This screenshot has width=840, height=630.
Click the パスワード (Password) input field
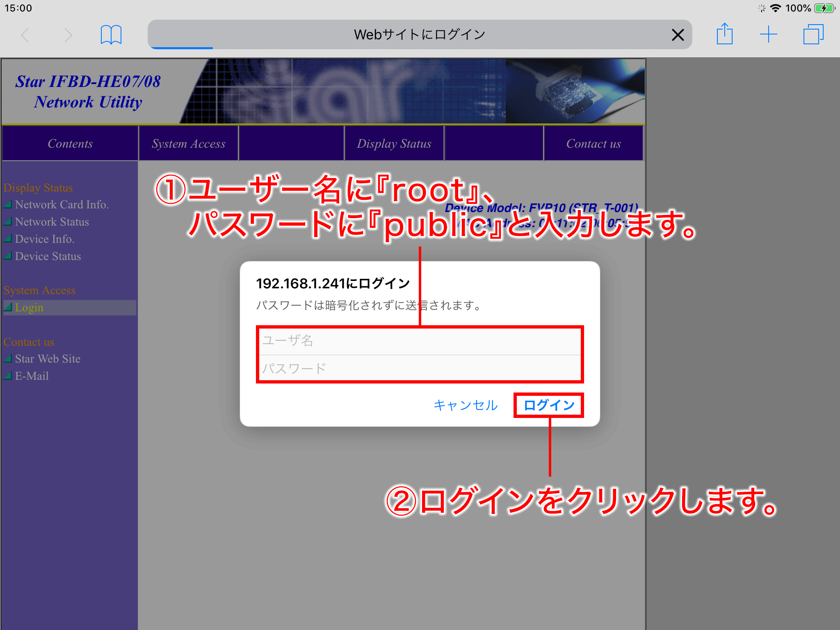419,369
